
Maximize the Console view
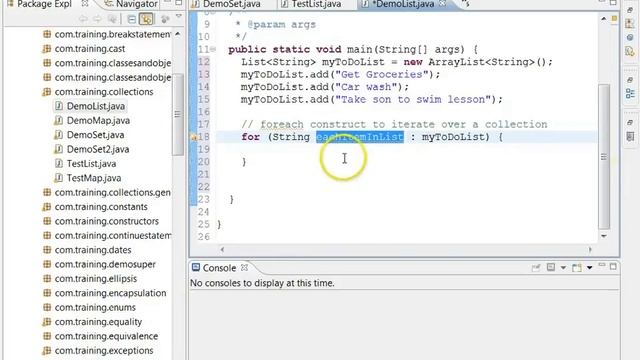[x=613, y=267]
